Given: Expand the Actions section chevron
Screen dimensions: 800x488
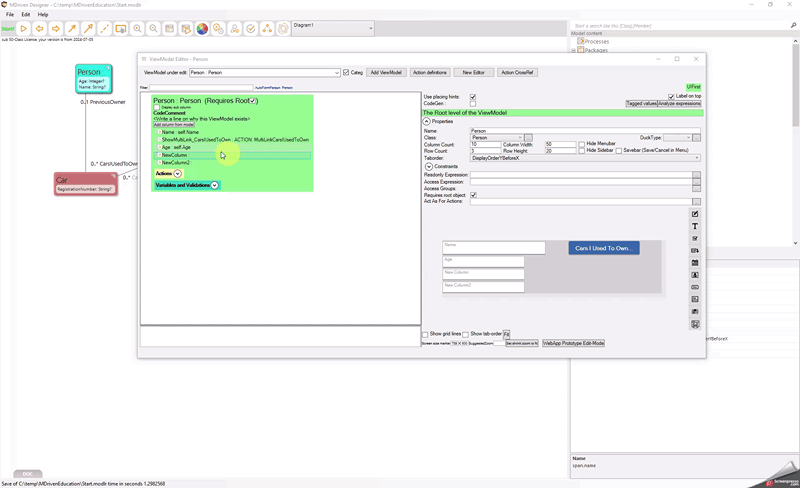Looking at the screenshot, I should 178,174.
